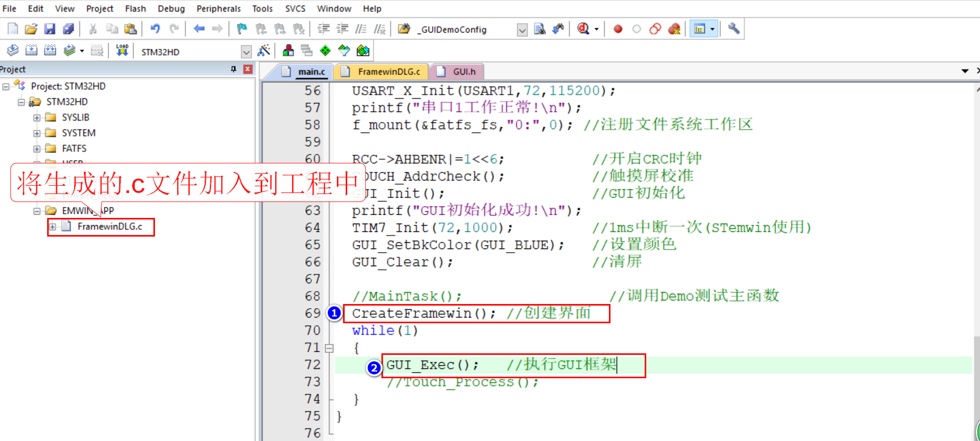
Task: Click the Paste clipboard icon
Action: [131, 29]
